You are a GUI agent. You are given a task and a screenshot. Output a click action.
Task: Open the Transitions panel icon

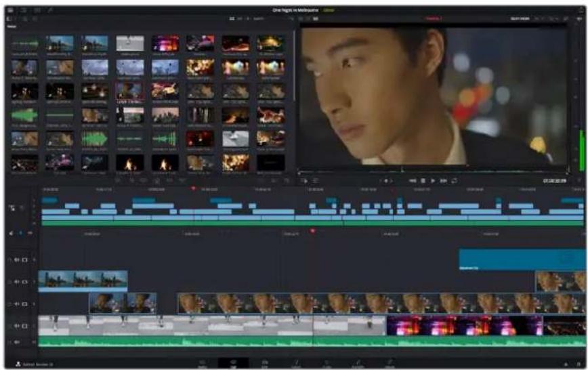(x=37, y=10)
